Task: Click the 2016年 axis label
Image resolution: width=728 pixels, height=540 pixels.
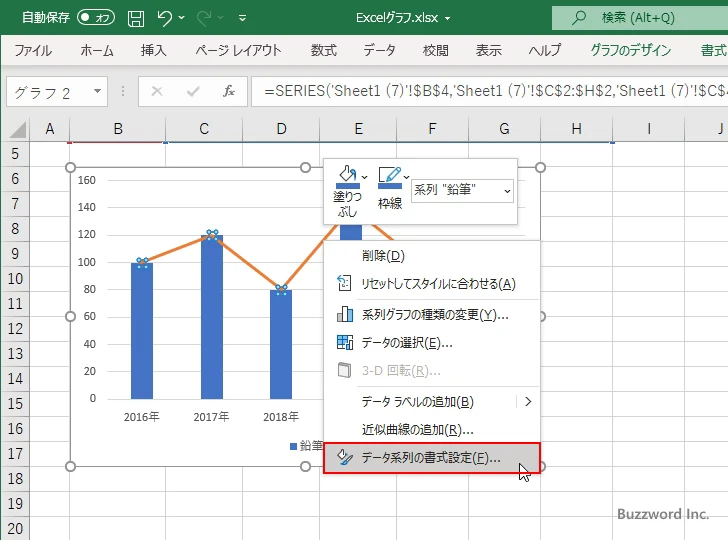Action: point(141,416)
